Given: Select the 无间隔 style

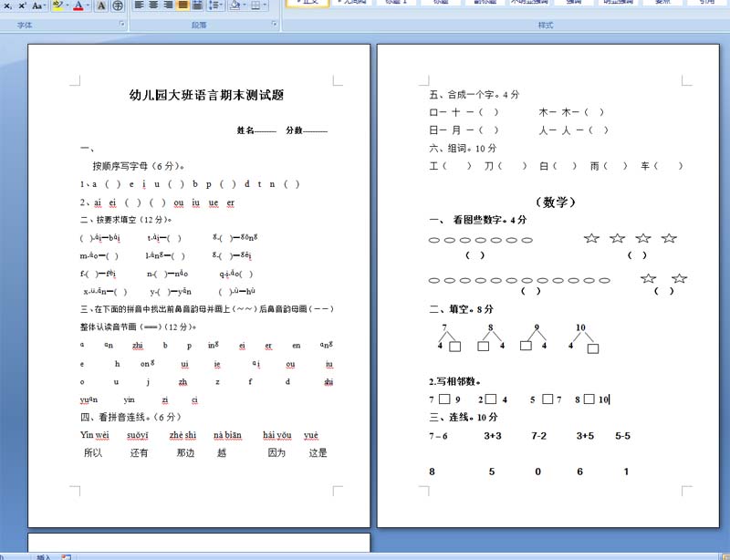Looking at the screenshot, I should point(352,2).
